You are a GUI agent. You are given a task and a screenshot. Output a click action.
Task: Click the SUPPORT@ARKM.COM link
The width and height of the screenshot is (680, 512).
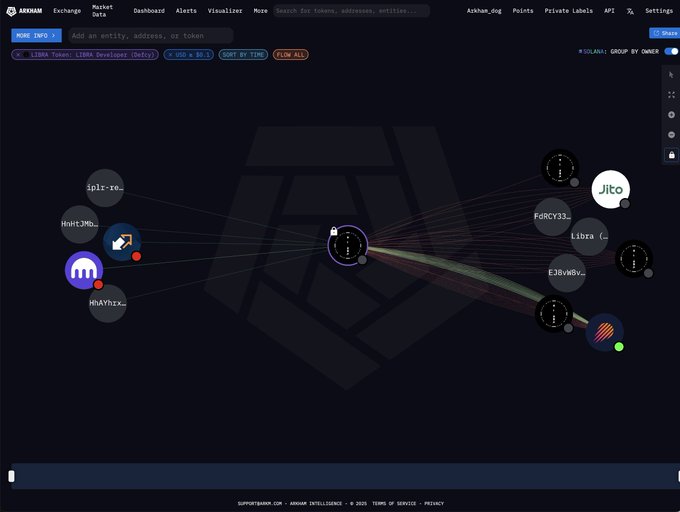pos(260,503)
